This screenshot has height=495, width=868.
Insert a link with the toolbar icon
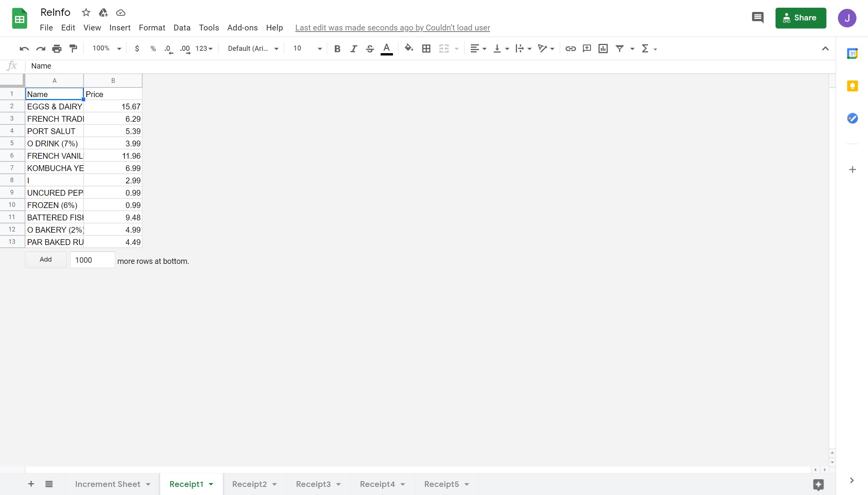point(570,49)
